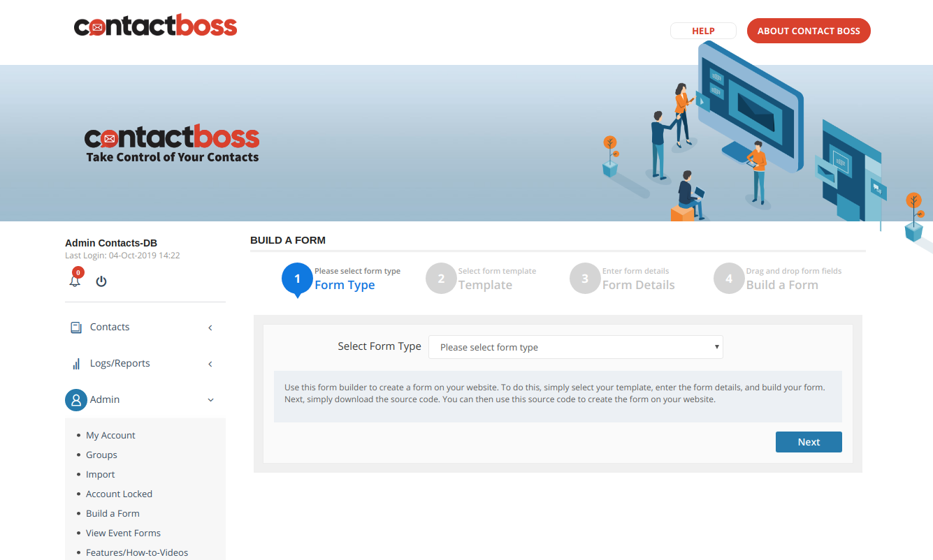The height and width of the screenshot is (560, 933).
Task: Expand the Logs/Reports menu chevron
Action: (x=210, y=364)
